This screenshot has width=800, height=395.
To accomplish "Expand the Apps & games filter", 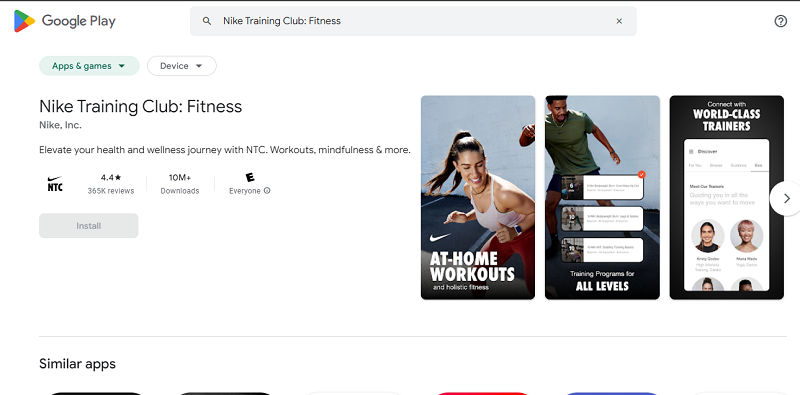I will point(89,66).
